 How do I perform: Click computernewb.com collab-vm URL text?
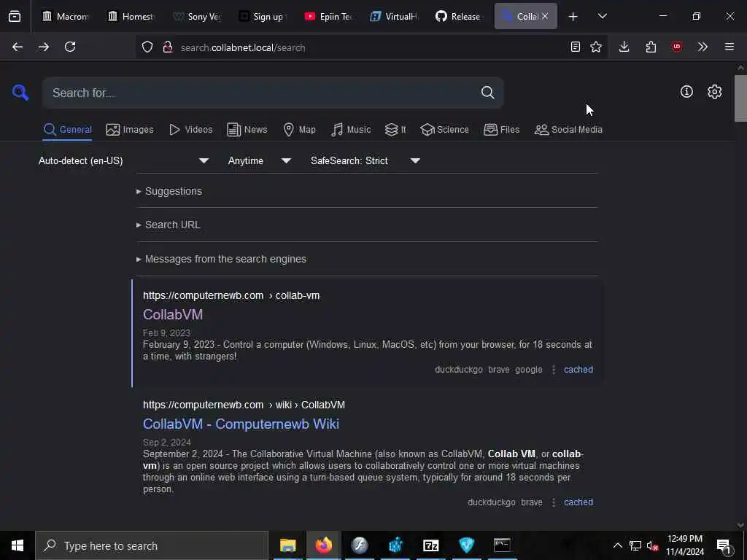pyautogui.click(x=231, y=295)
